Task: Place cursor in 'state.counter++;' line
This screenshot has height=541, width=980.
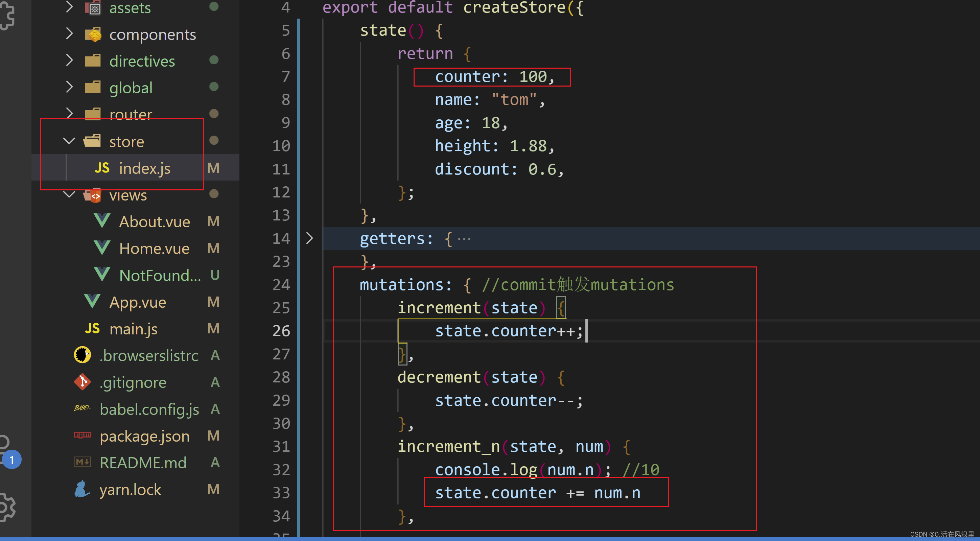Action: point(509,331)
